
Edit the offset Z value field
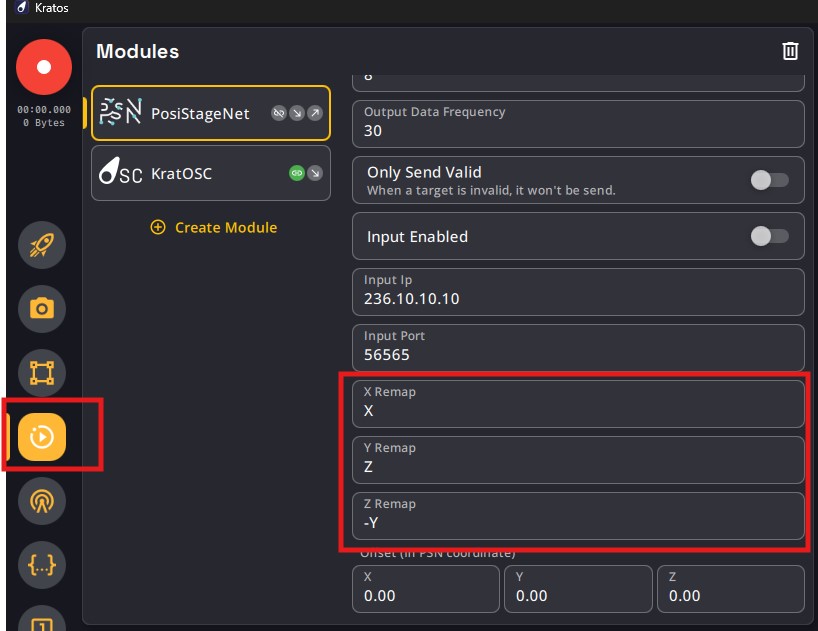731,589
